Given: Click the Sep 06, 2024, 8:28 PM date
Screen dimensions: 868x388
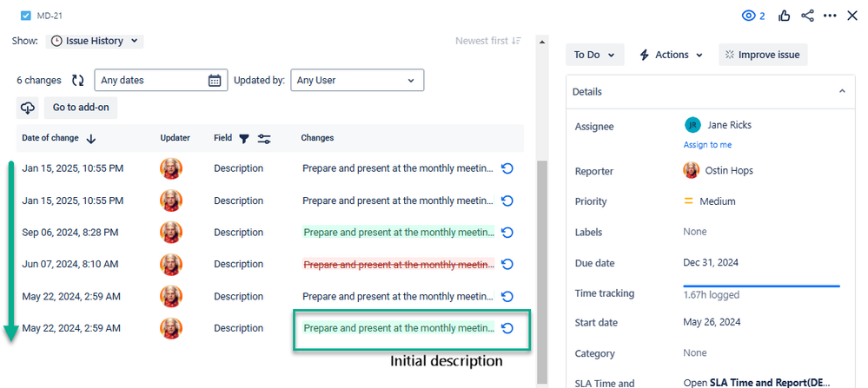Looking at the screenshot, I should tap(70, 233).
